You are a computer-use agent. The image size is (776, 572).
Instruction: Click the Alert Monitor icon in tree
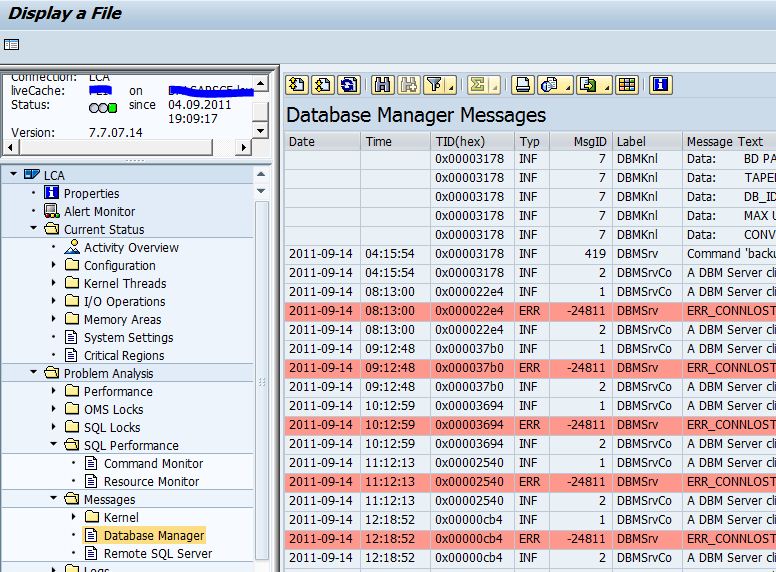(51, 211)
